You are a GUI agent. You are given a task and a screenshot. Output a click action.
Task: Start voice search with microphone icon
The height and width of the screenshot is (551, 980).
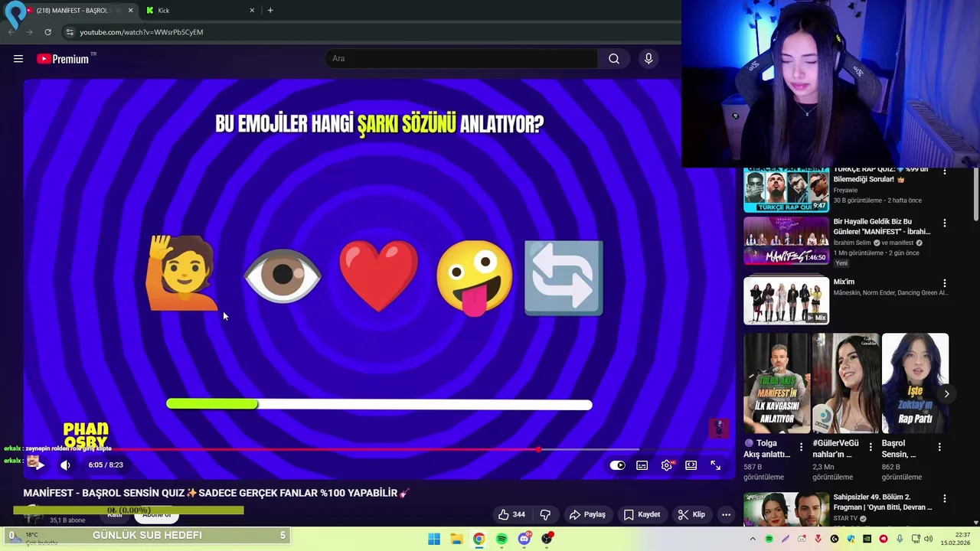coord(648,59)
